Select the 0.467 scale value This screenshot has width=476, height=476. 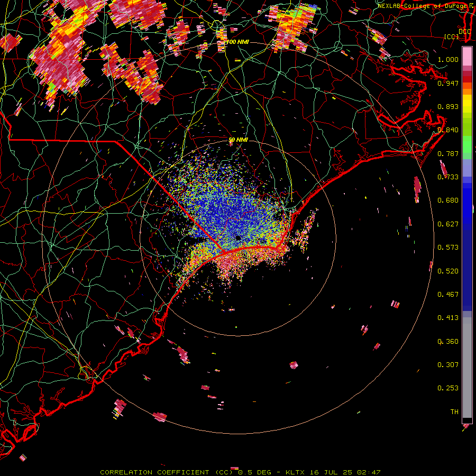click(448, 295)
